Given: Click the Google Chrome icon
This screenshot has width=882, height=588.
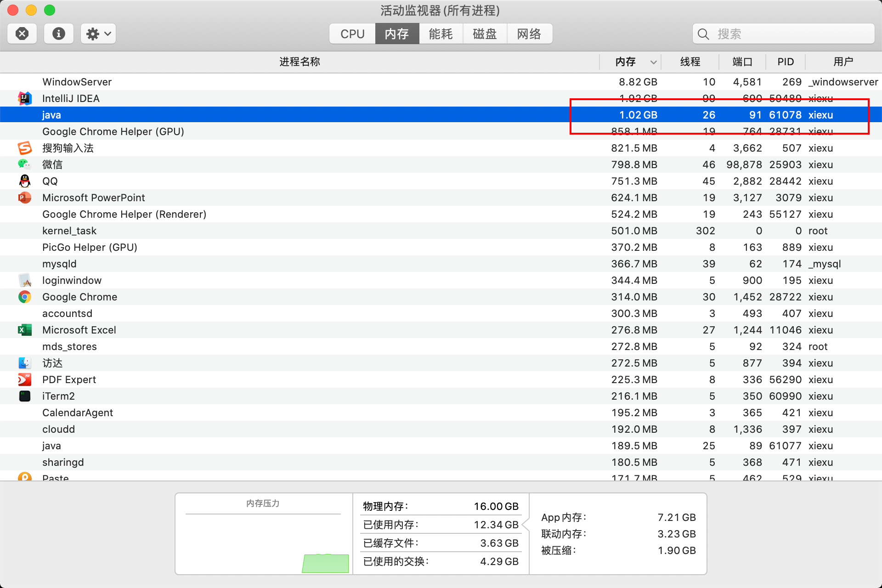Looking at the screenshot, I should (25, 297).
